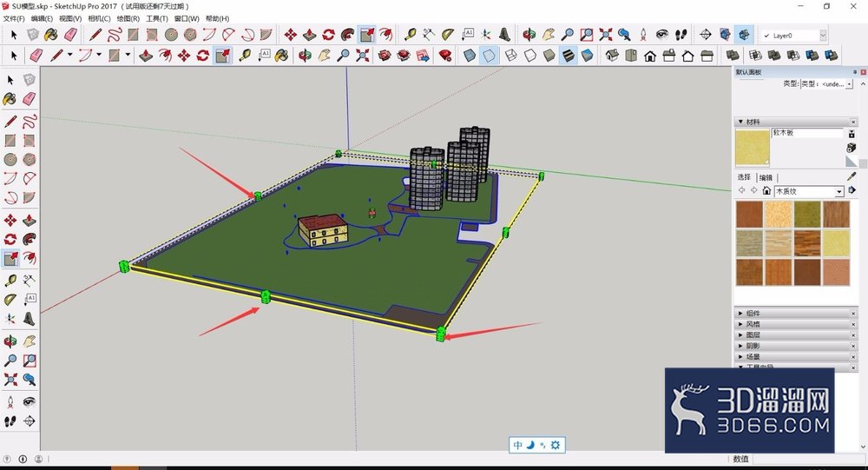Go to materials home button

click(x=766, y=190)
